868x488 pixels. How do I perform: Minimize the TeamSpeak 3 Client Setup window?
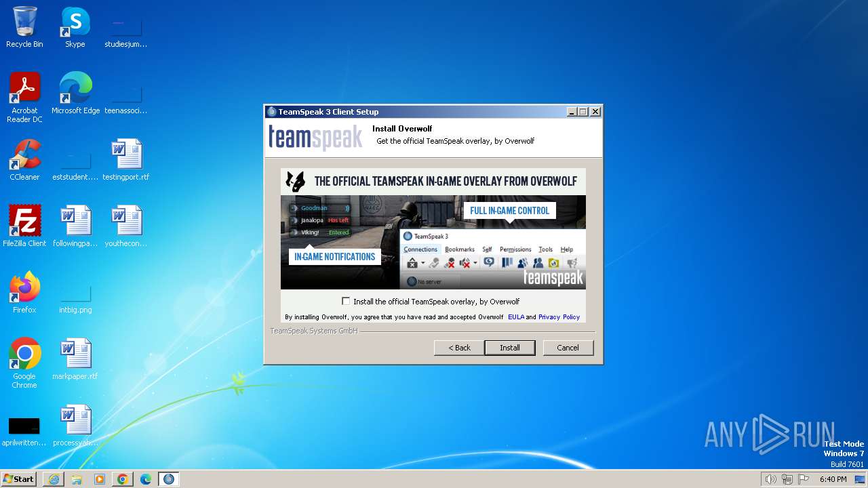point(572,112)
